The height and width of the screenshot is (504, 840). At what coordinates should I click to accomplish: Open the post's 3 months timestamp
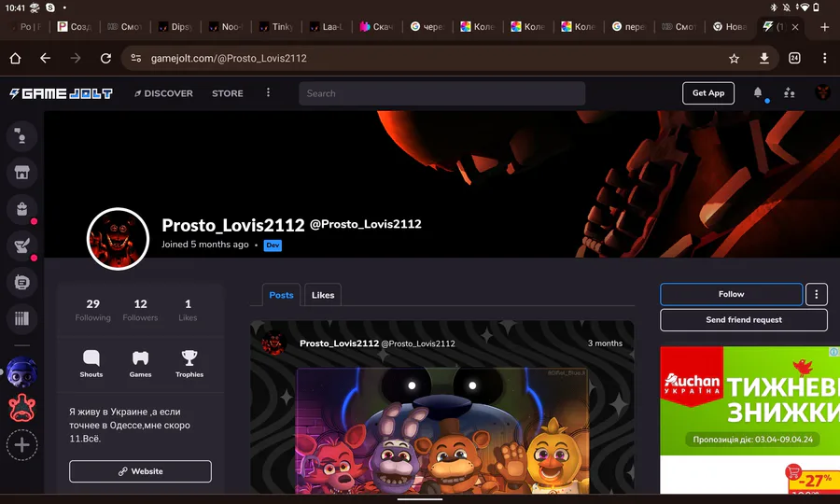click(605, 343)
